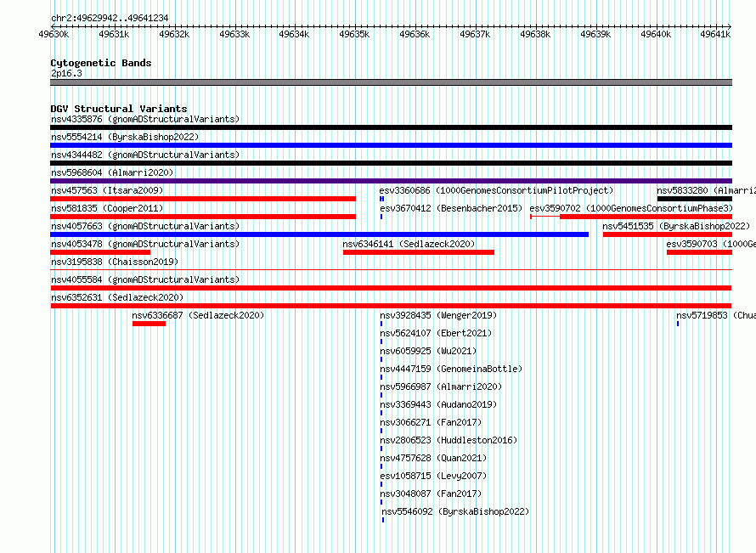This screenshot has width=756, height=553.
Task: Click nsv6059925 Wu2021 label
Action: coord(428,351)
